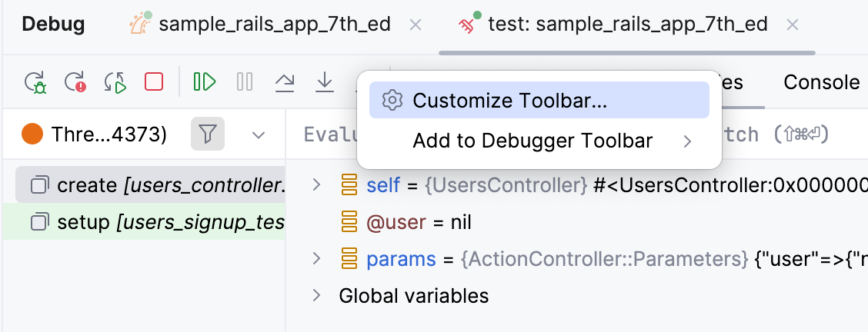
Task: Expand the params variable node
Action: [315, 258]
